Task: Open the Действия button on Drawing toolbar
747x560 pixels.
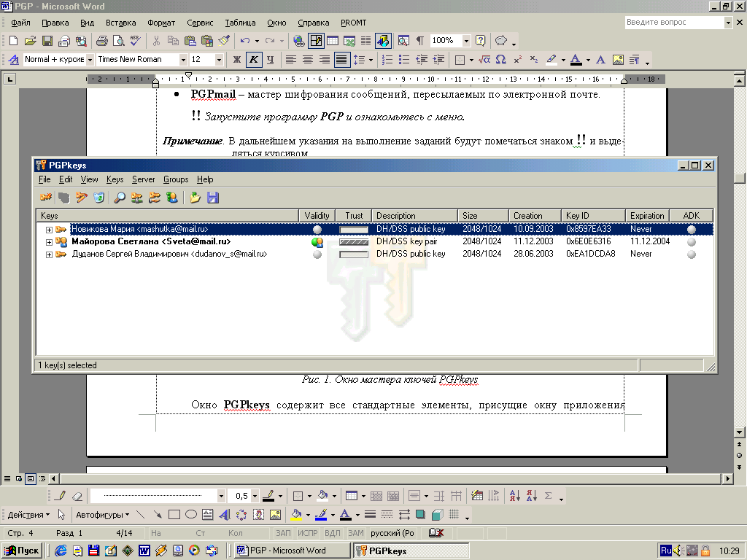Action: pos(28,515)
